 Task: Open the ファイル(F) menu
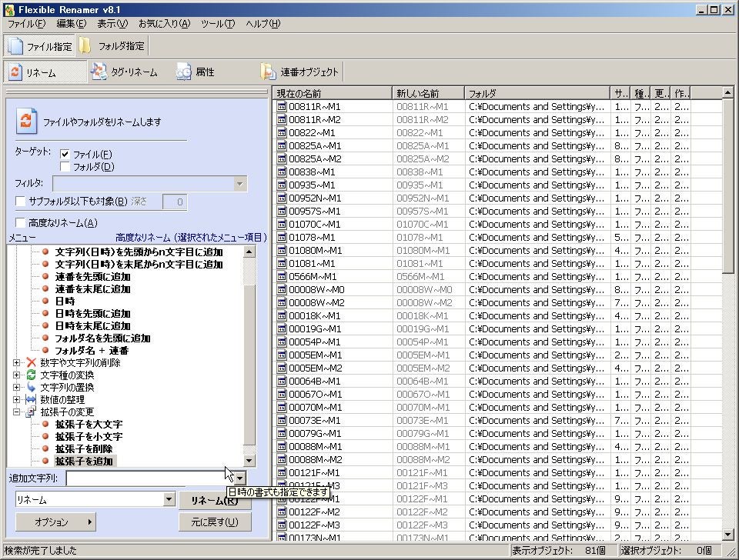26,24
